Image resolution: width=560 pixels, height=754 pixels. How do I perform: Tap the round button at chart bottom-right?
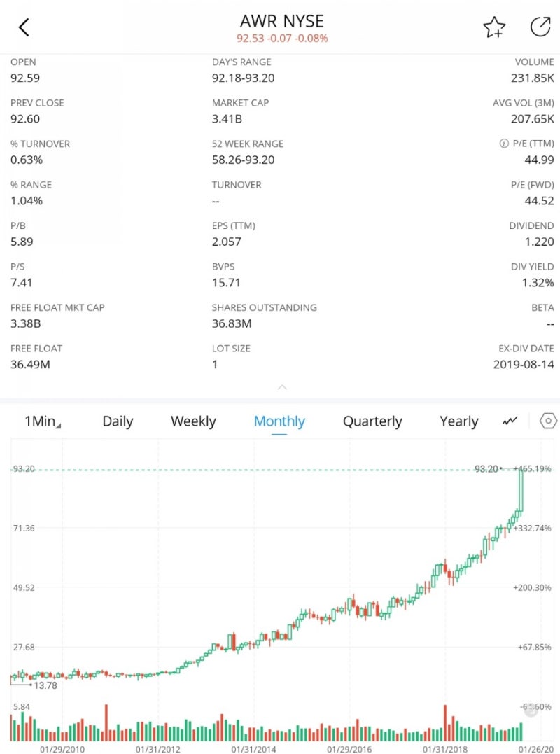point(531,710)
